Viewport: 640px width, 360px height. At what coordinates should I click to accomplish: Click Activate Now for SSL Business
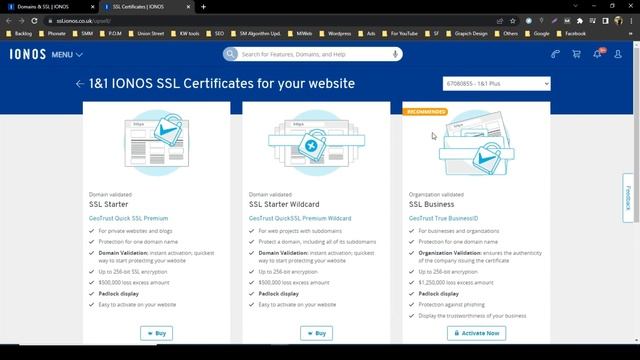click(x=476, y=333)
